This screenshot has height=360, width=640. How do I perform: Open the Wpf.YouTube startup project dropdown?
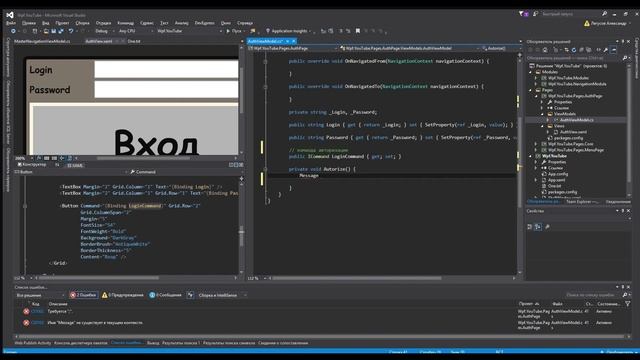tap(189, 31)
